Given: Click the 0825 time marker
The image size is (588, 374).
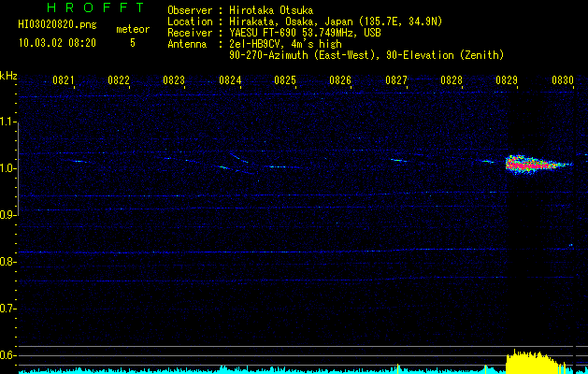Looking at the screenshot, I should tap(285, 80).
